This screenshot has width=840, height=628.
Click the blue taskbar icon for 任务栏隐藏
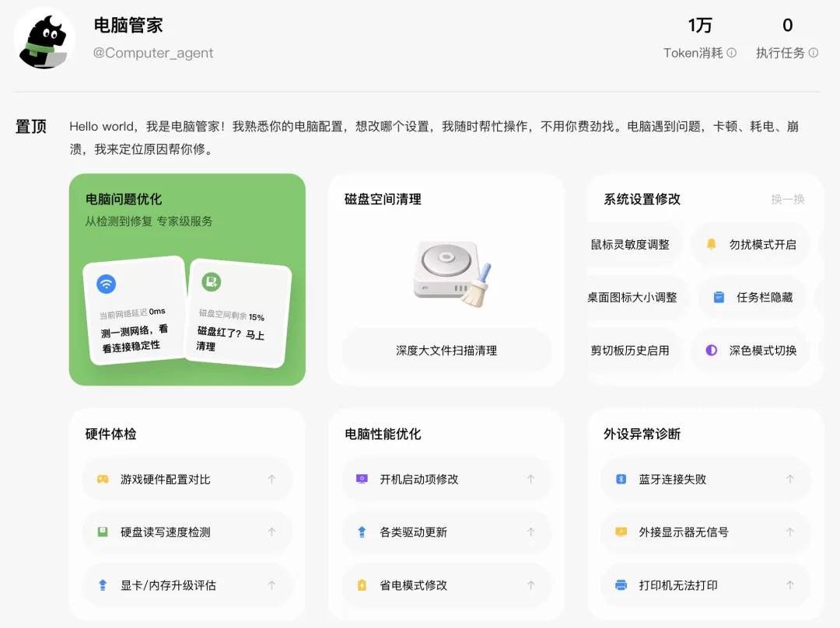[719, 297]
